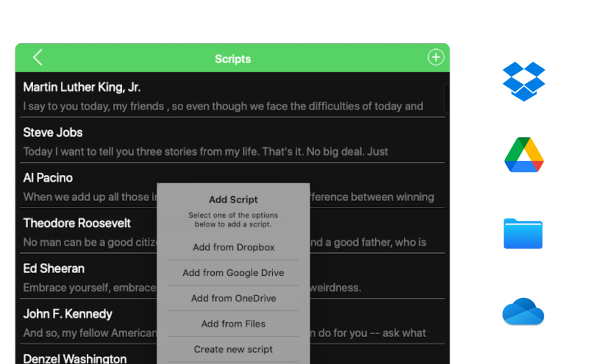Click the plus icon to add script

(x=435, y=57)
